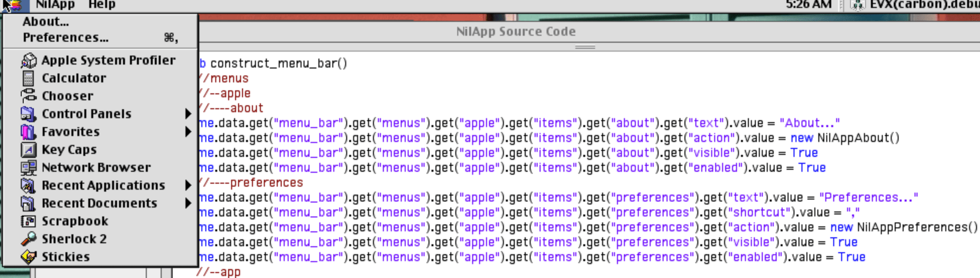
Task: Select the Scrapbook menu label
Action: (75, 221)
